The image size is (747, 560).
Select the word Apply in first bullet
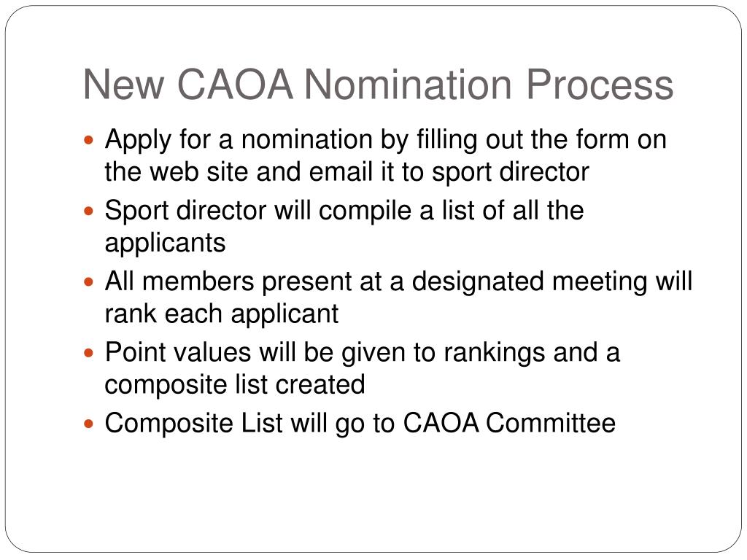[x=138, y=141]
